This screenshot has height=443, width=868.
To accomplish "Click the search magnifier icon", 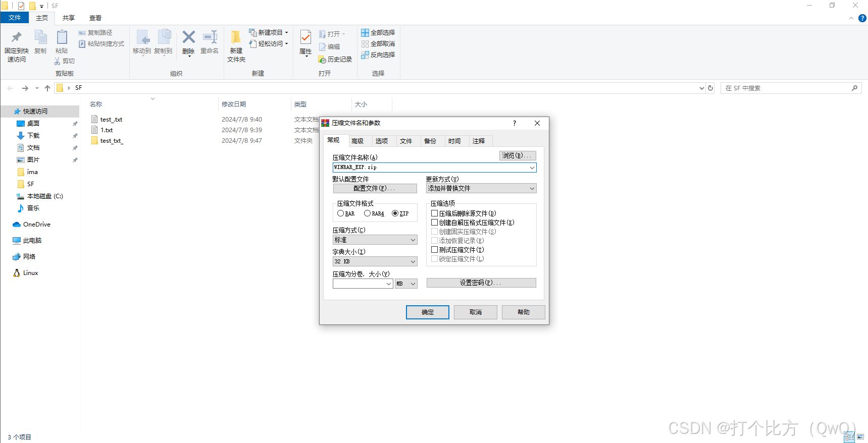I will pyautogui.click(x=854, y=88).
